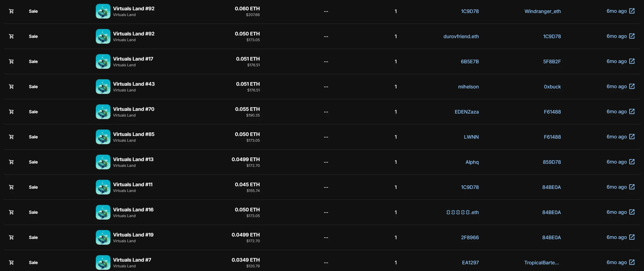The width and height of the screenshot is (644, 271).
Task: Click cart icon on Virtuals Land #43 row
Action: point(11,87)
